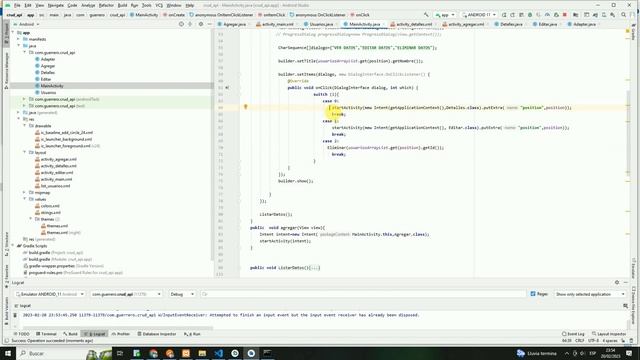Hide the Project panel with minus icon
This screenshot has width=640, height=360.
tap(209, 24)
